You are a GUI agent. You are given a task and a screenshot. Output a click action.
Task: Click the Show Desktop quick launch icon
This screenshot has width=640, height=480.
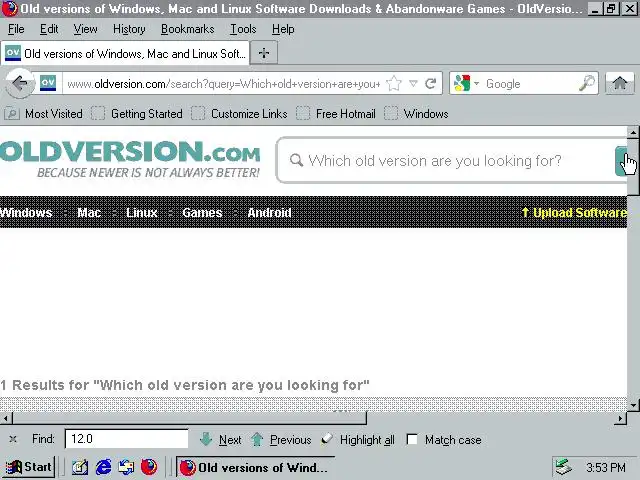[x=80, y=467]
